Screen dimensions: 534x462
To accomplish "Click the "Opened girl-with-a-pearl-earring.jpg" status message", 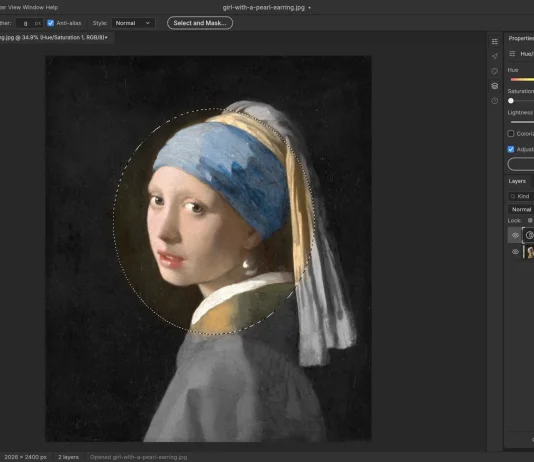I will pyautogui.click(x=139, y=457).
